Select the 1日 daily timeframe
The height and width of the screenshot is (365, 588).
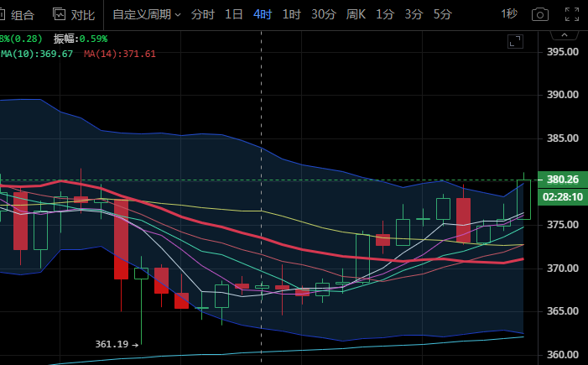[234, 14]
